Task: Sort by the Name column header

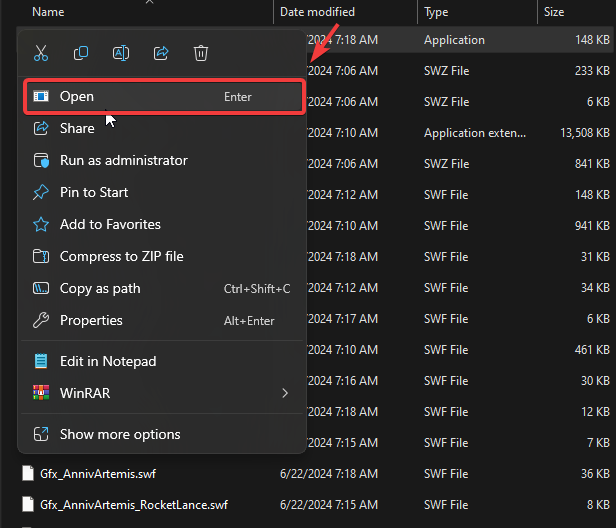Action: pos(48,12)
